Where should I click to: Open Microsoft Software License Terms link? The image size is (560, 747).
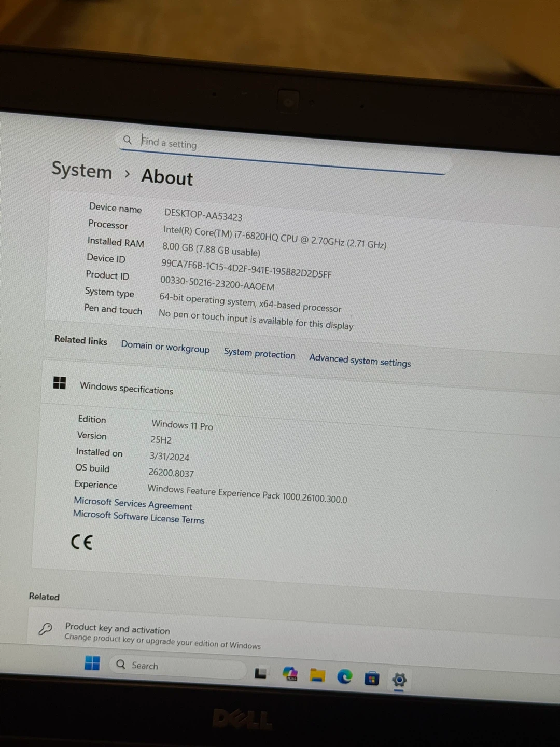pos(138,517)
